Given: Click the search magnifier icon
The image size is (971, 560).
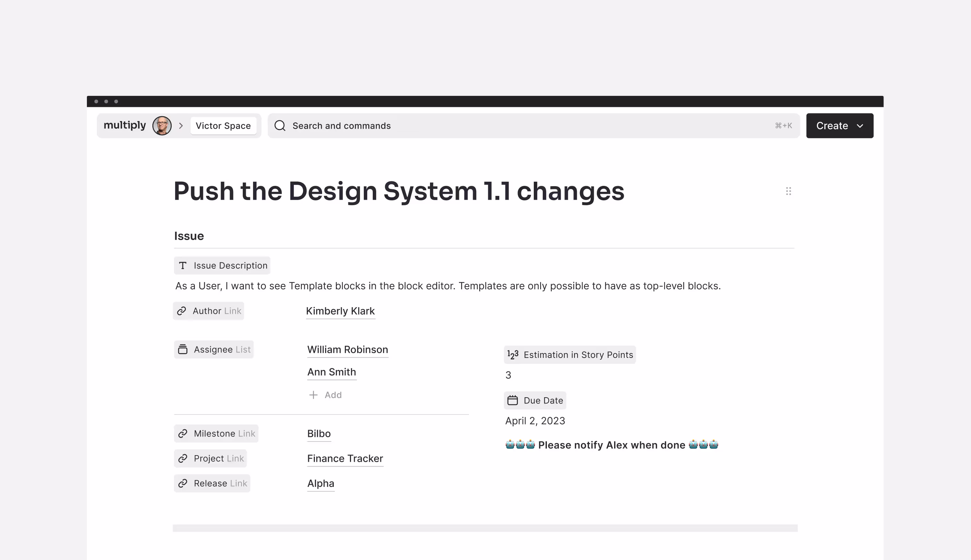Looking at the screenshot, I should 280,126.
